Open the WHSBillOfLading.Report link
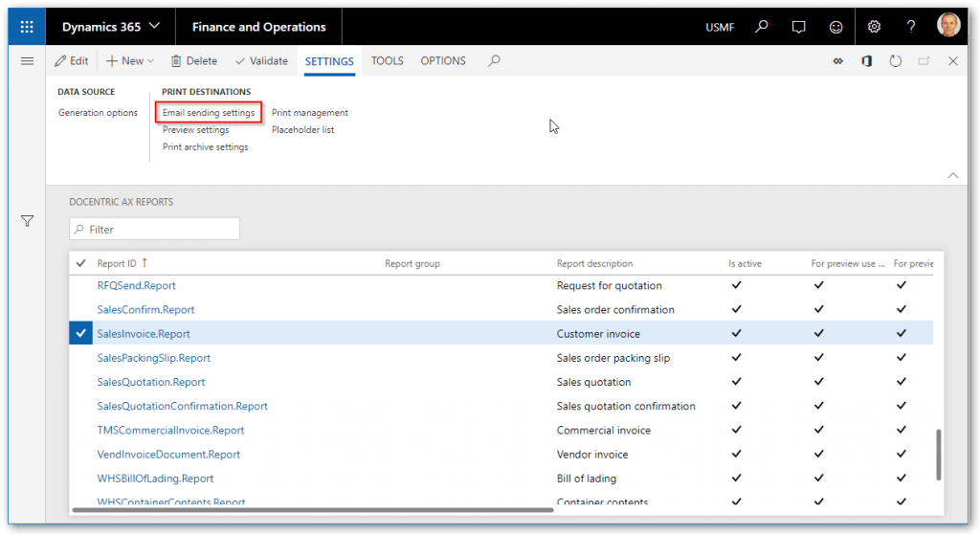The width and height of the screenshot is (980, 535). click(x=155, y=479)
